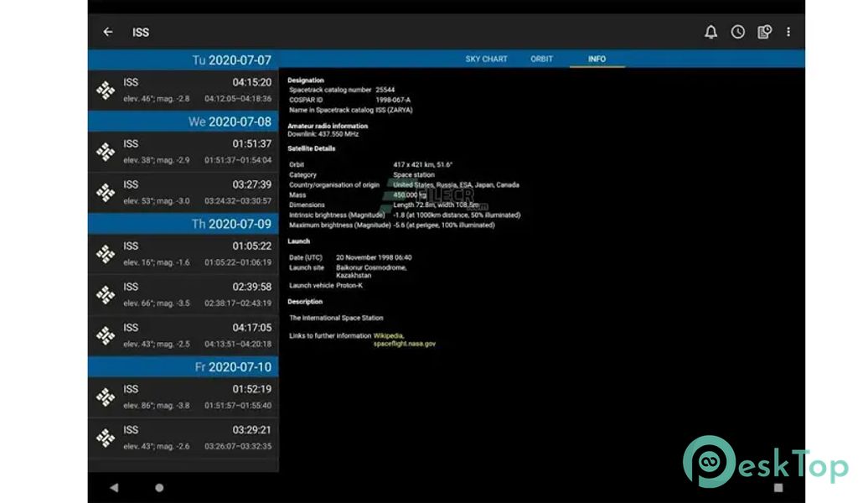Image resolution: width=868 pixels, height=503 pixels.
Task: Click satellite icon of the 03:29:21 pass
Action: pos(106,438)
